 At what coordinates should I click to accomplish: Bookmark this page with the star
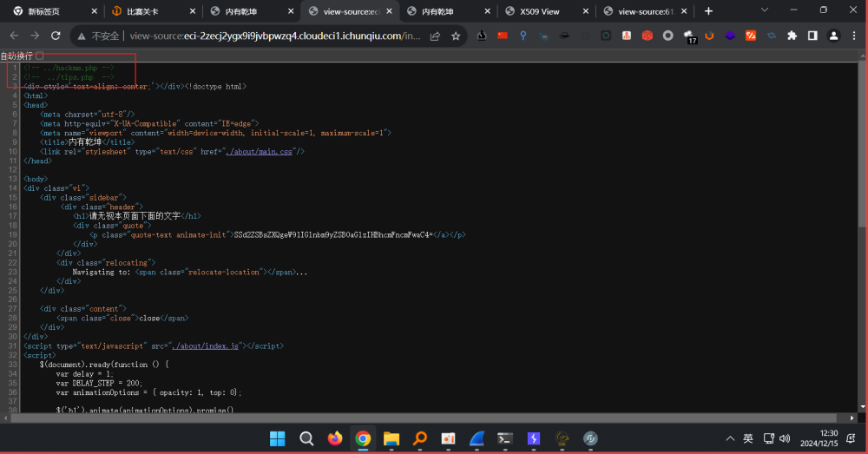point(456,36)
